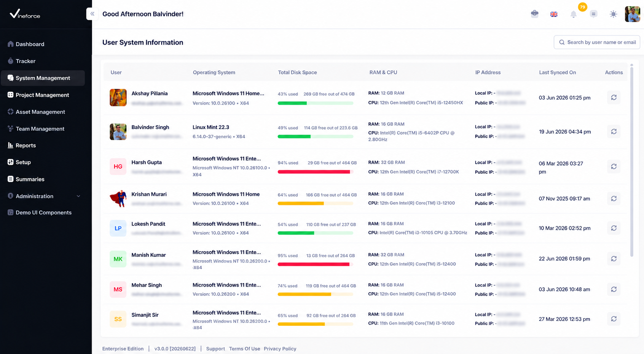This screenshot has width=644, height=354.
Task: Open the briefcase icon in header
Action: (534, 14)
